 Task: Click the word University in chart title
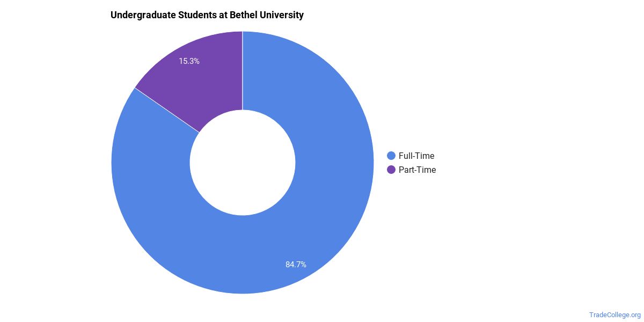click(x=282, y=15)
